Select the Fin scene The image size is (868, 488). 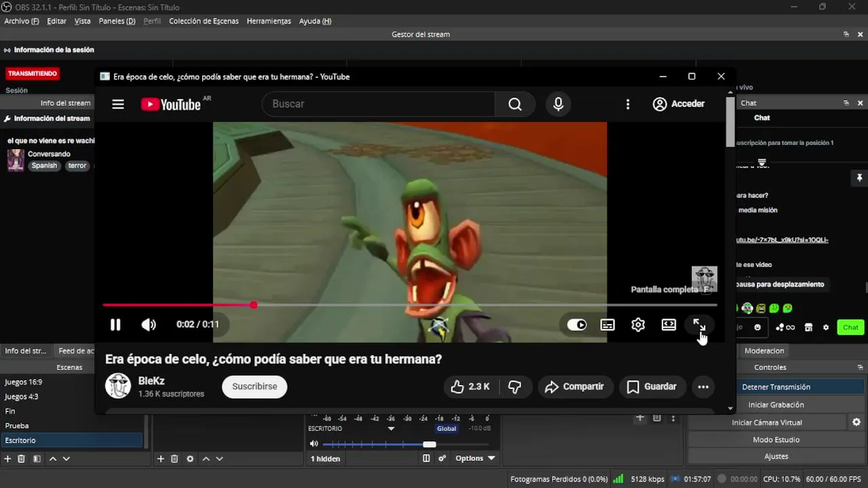(x=72, y=411)
